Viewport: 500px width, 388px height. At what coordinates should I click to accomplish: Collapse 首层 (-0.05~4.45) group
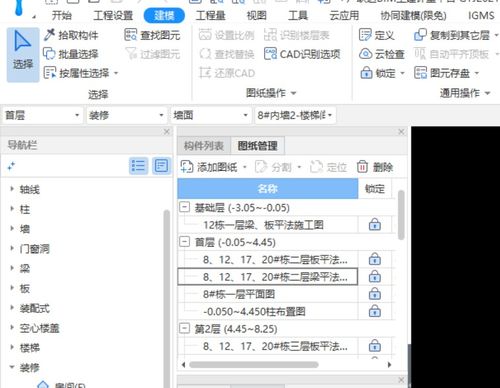[184, 242]
